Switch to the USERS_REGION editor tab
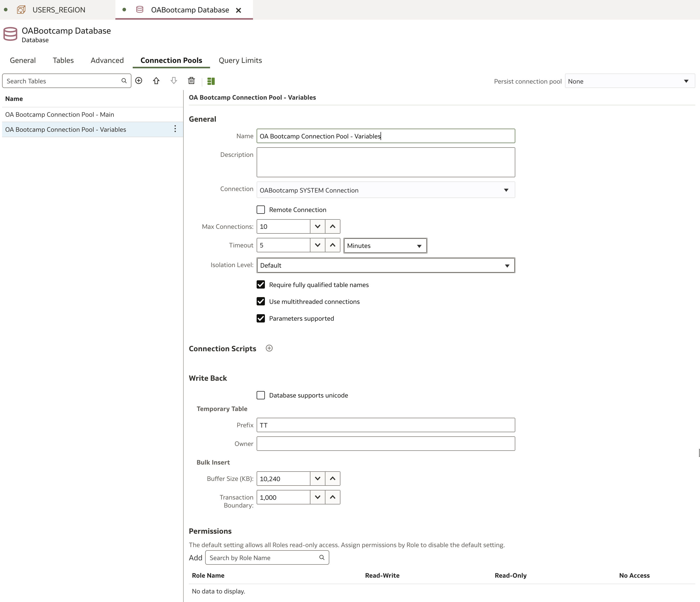This screenshot has height=602, width=700. pos(57,10)
